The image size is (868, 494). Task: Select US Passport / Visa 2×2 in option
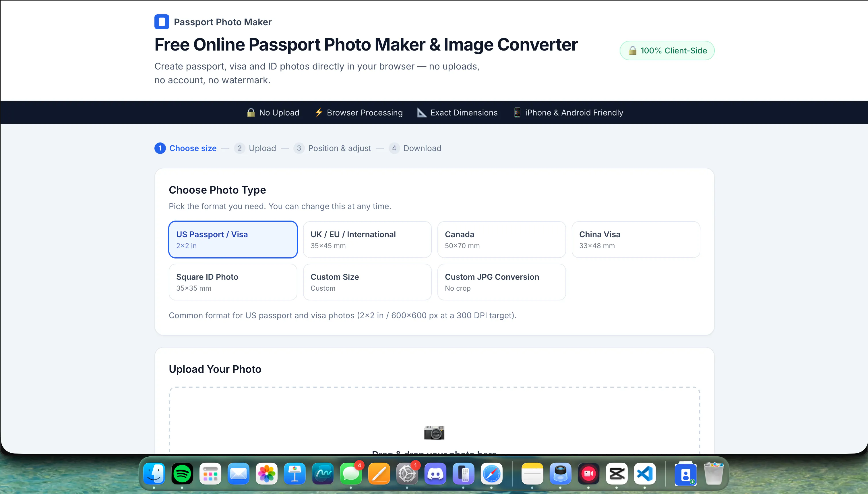point(233,240)
